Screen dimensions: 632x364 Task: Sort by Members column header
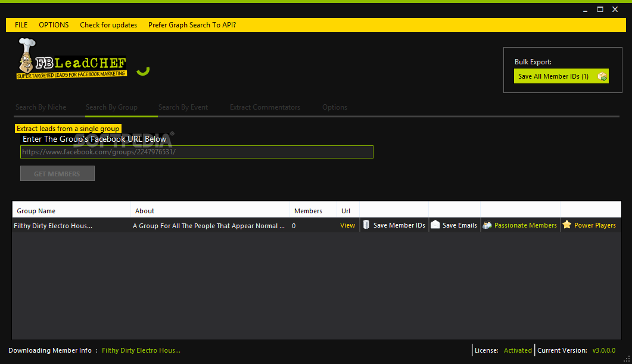pyautogui.click(x=313, y=211)
